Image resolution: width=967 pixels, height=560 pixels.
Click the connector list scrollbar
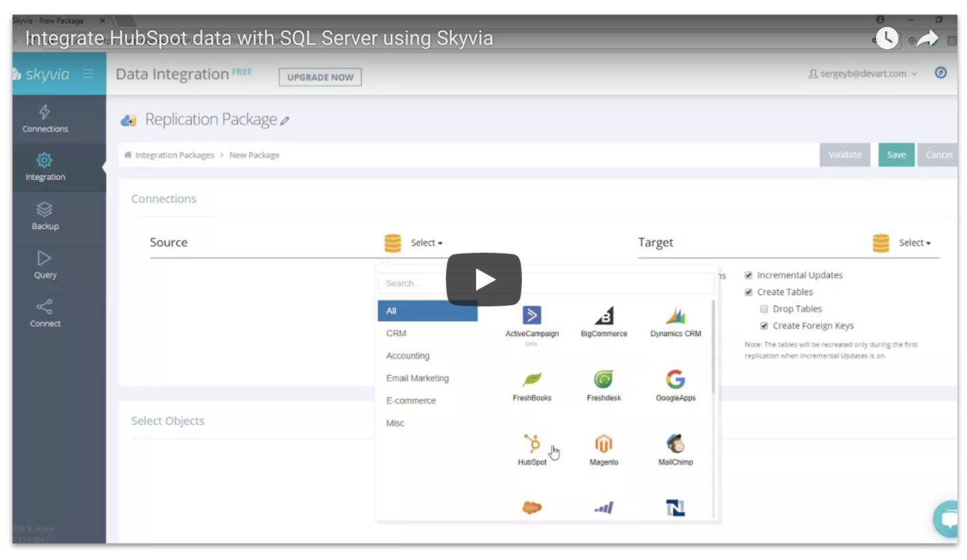[x=714, y=347]
